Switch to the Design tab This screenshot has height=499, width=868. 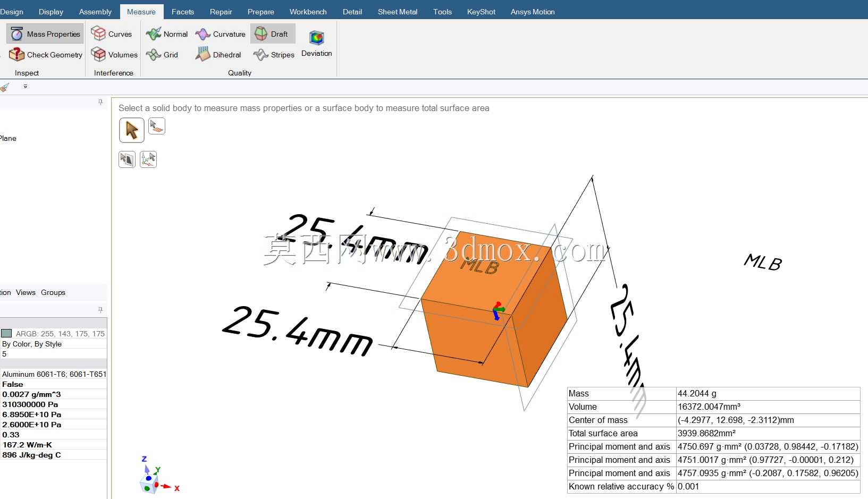point(12,12)
